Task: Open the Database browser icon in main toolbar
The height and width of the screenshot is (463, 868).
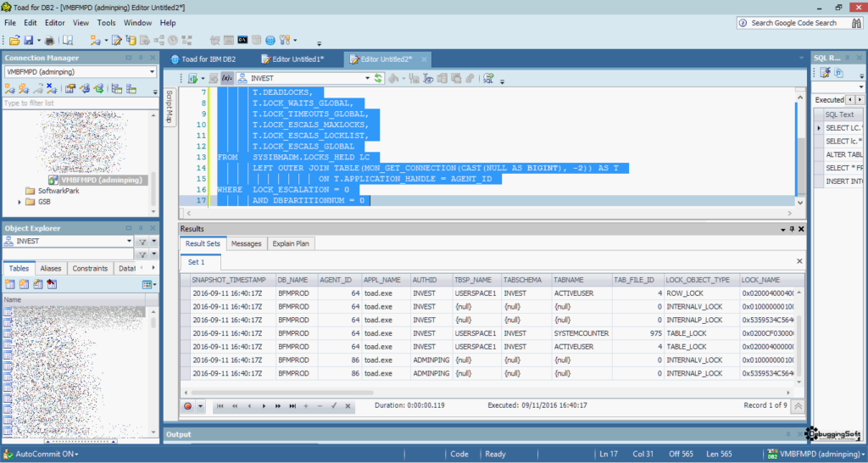Action: point(131,40)
